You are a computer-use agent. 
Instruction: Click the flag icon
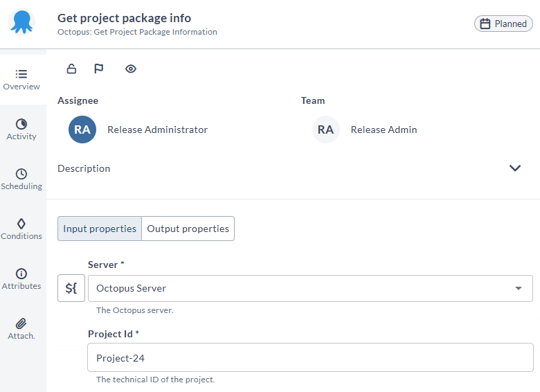point(98,69)
